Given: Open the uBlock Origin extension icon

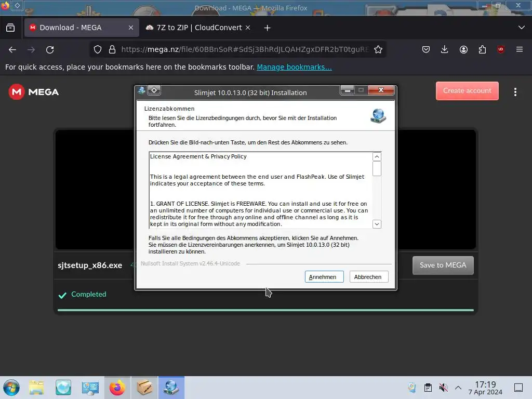Looking at the screenshot, I should point(501,49).
